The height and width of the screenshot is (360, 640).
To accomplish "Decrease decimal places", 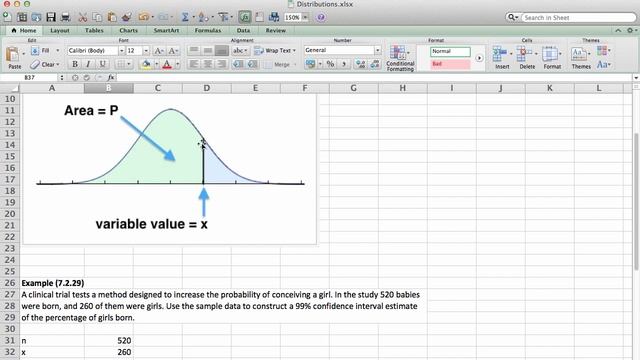I will 374,64.
